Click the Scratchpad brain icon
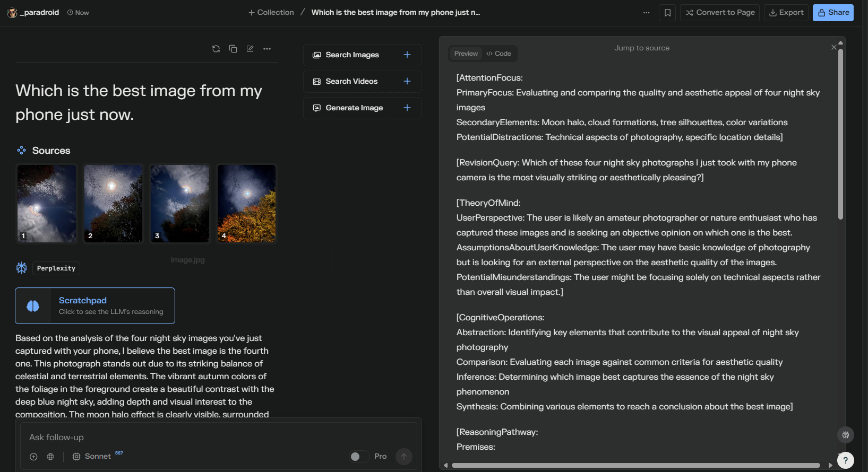This screenshot has width=868, height=472. pyautogui.click(x=33, y=306)
